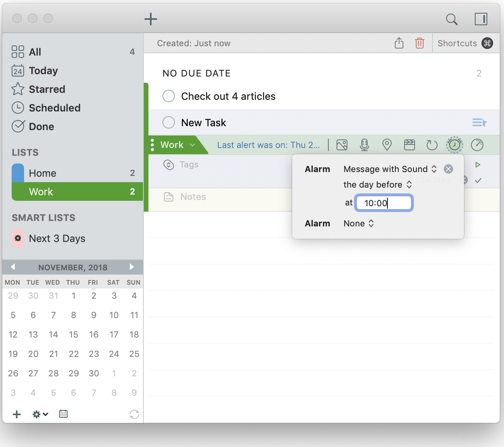Viewport: 504px width, 447px height.
Task: Select November 15 in the calendar
Action: 73,334
